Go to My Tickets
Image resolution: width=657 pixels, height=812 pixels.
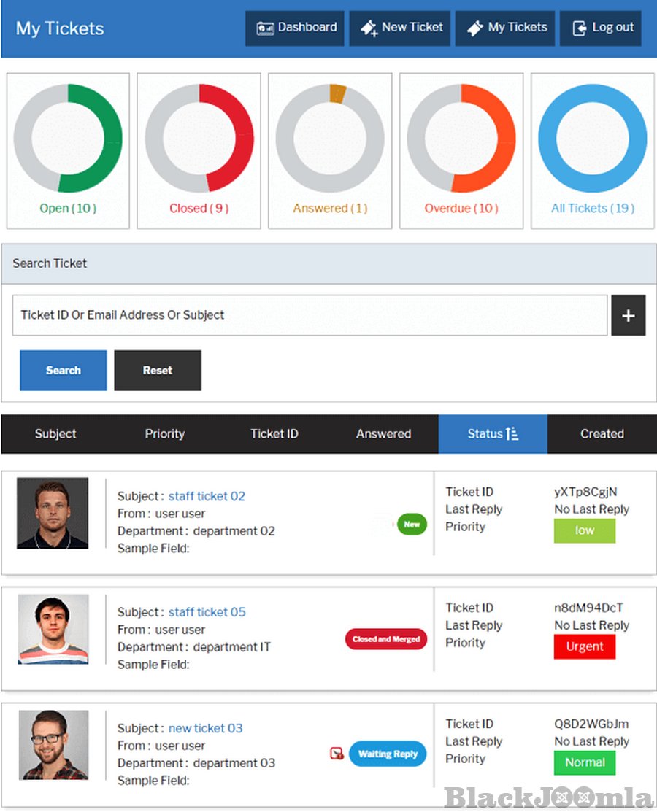coord(507,28)
